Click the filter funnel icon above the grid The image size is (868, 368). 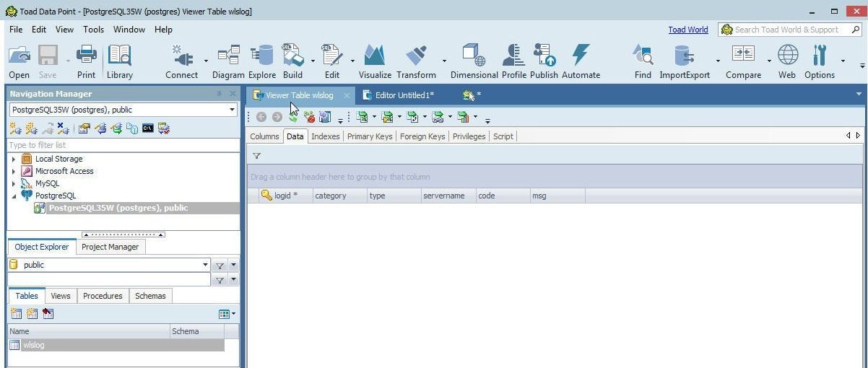coord(256,156)
